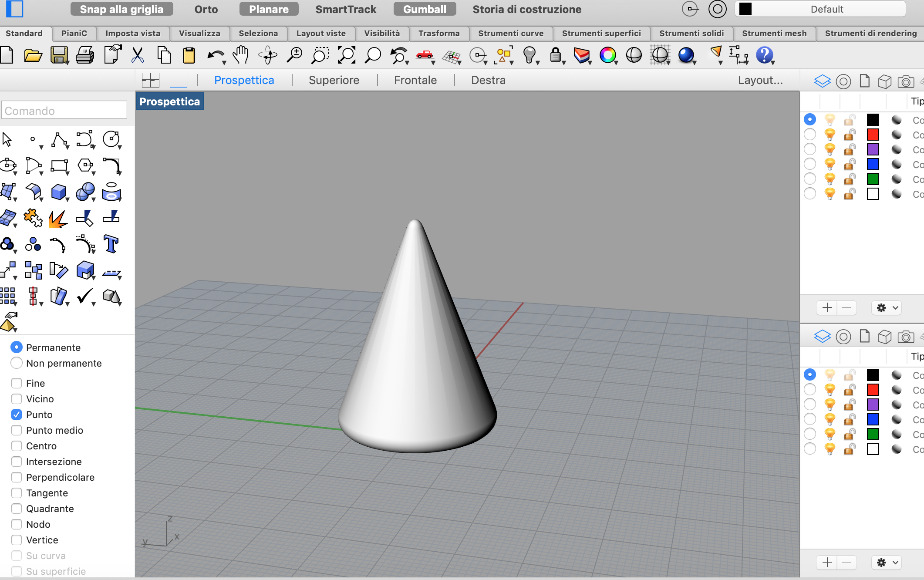Enable the Intersezione checkbox

(x=17, y=462)
